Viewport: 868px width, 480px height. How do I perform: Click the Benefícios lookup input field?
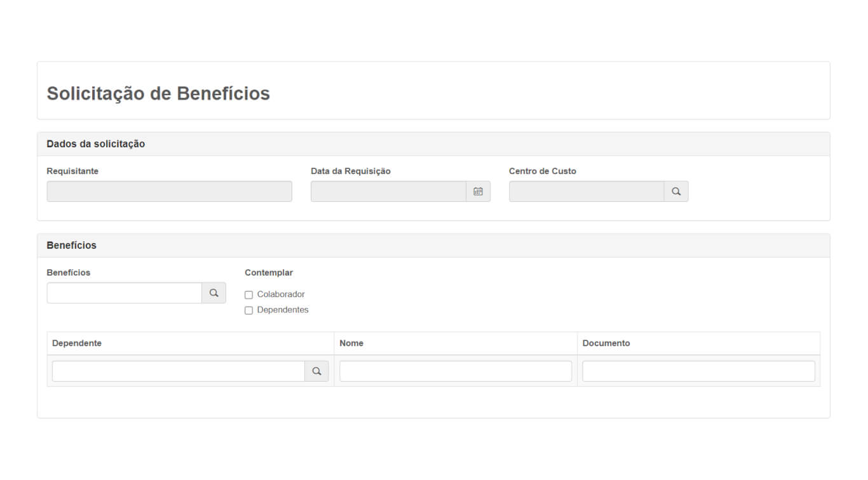click(x=125, y=293)
